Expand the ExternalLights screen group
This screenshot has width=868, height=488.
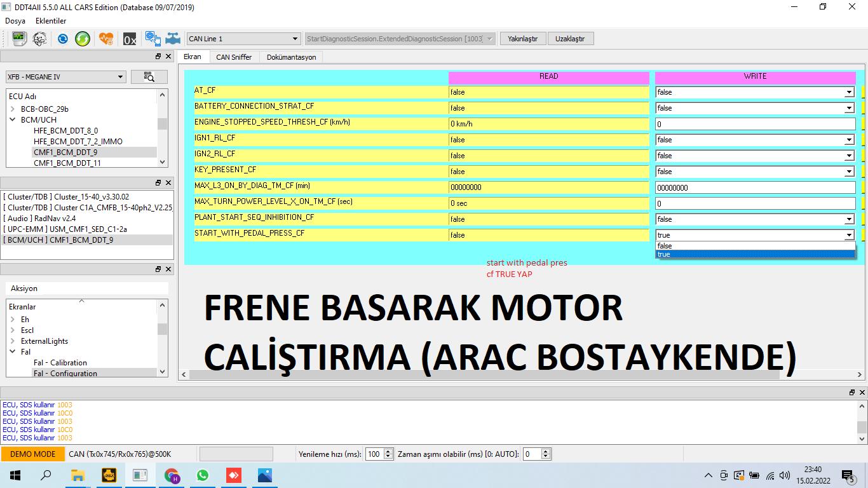pyautogui.click(x=12, y=341)
